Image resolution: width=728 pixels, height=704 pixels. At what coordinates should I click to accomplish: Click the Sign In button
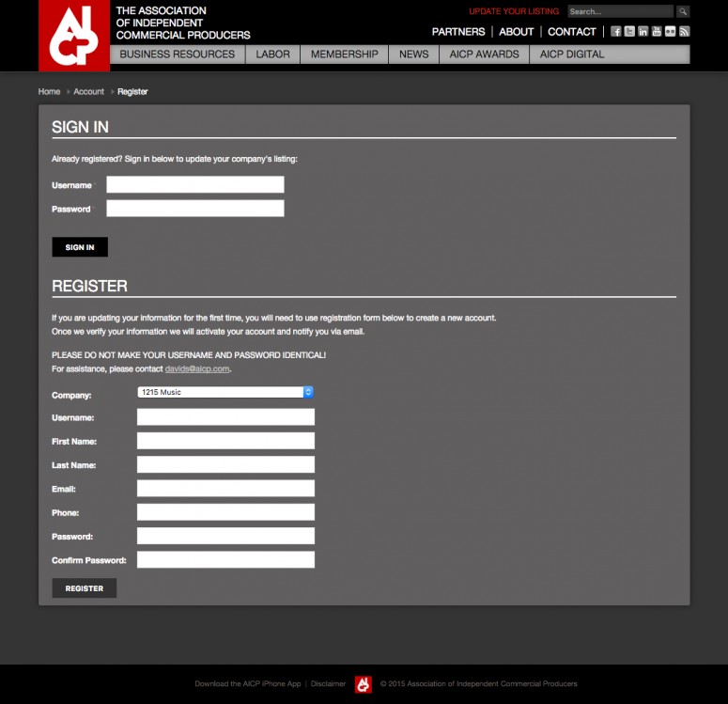80,247
